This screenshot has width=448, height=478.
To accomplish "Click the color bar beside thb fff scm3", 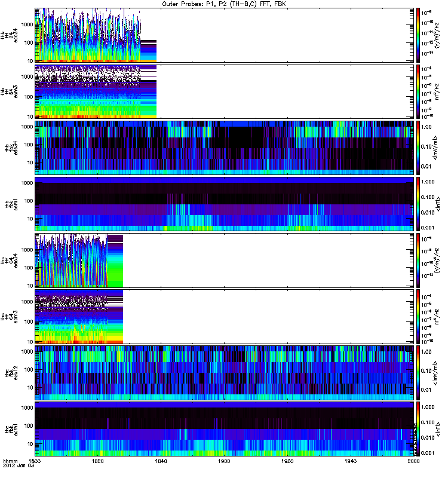I will click(420, 91).
